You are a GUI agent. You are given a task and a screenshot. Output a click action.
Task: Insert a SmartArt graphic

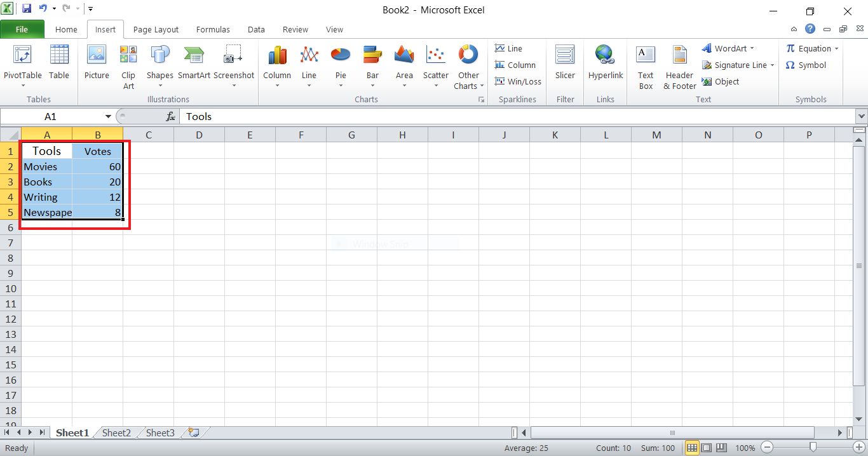194,62
